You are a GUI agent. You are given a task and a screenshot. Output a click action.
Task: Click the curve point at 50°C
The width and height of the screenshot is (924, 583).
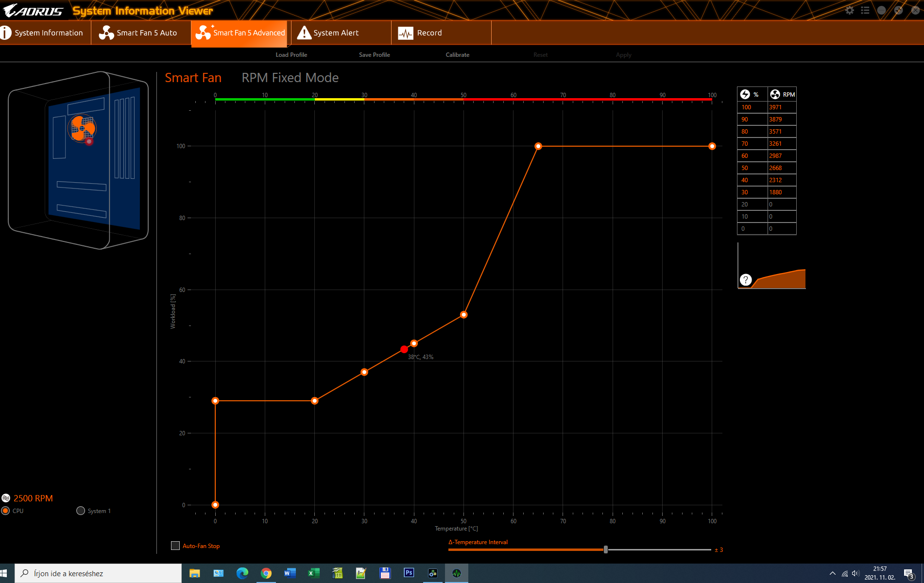pyautogui.click(x=464, y=315)
